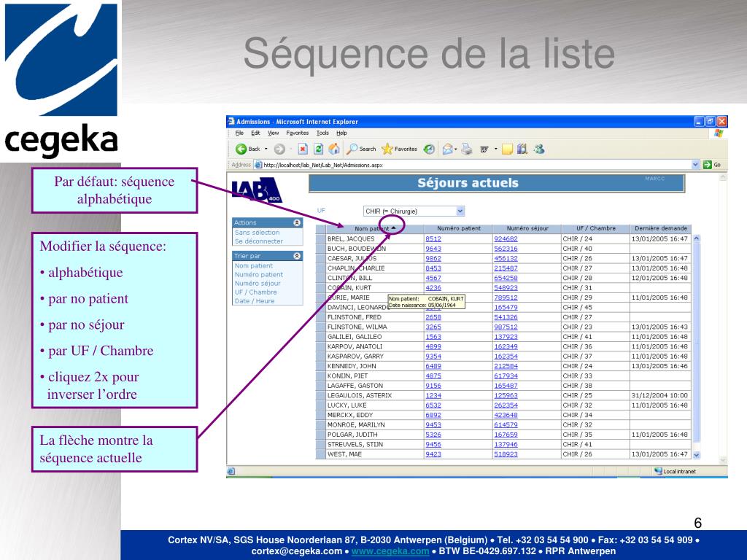Click the IE Forward arrow button
Viewport: 747px width, 560px height.
[279, 149]
